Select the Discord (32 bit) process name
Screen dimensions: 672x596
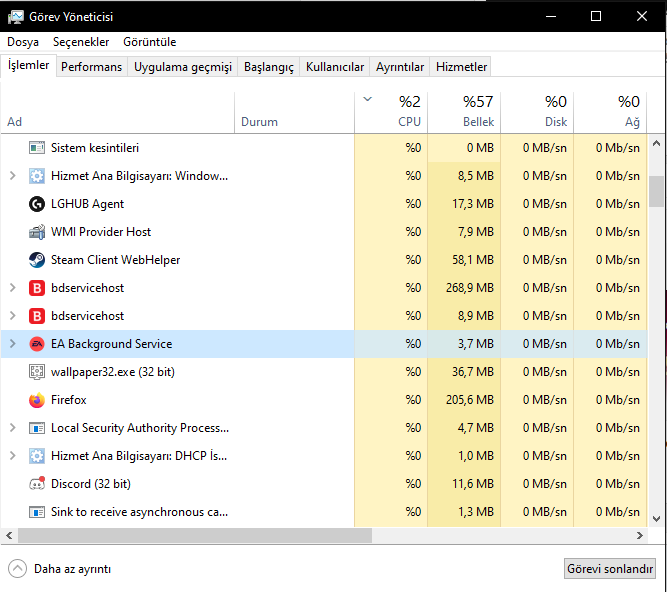click(91, 484)
